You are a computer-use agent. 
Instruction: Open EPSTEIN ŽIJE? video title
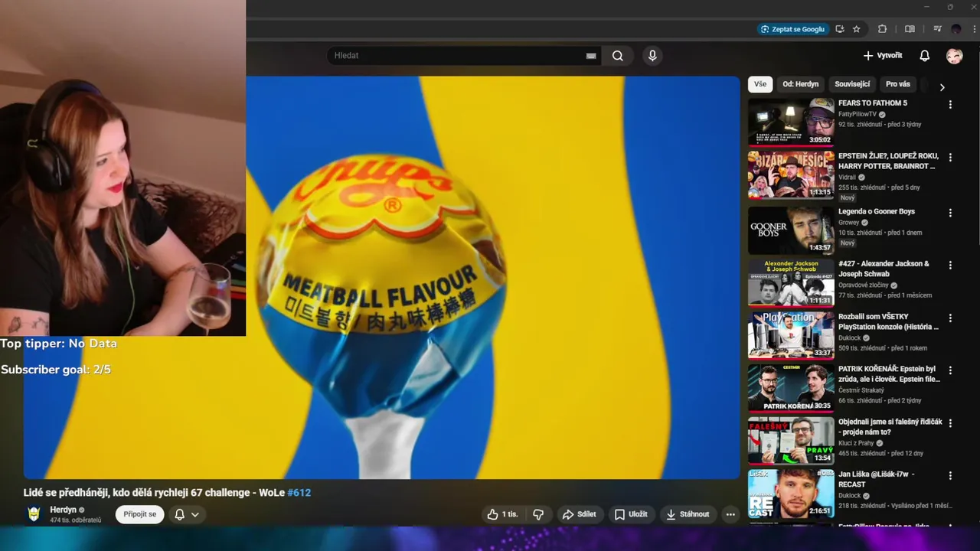click(888, 161)
